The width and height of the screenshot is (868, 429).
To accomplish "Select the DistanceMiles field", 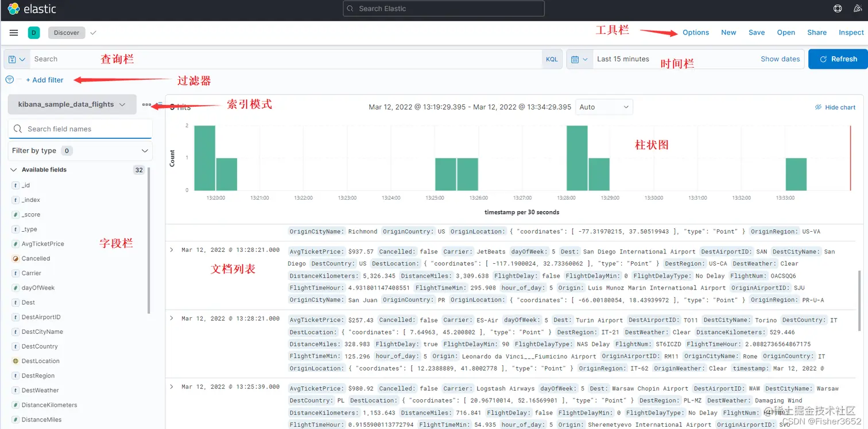I will [x=41, y=420].
